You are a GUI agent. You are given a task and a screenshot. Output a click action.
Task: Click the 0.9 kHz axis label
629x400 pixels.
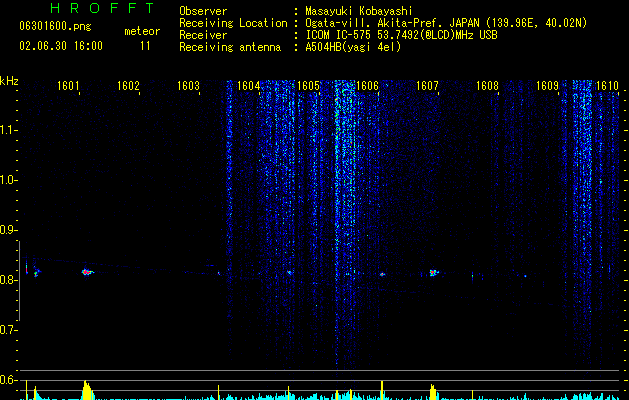(x=8, y=230)
